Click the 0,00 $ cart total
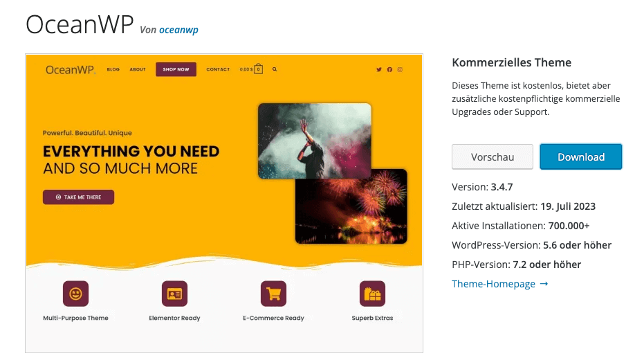644x358 pixels. (x=246, y=69)
